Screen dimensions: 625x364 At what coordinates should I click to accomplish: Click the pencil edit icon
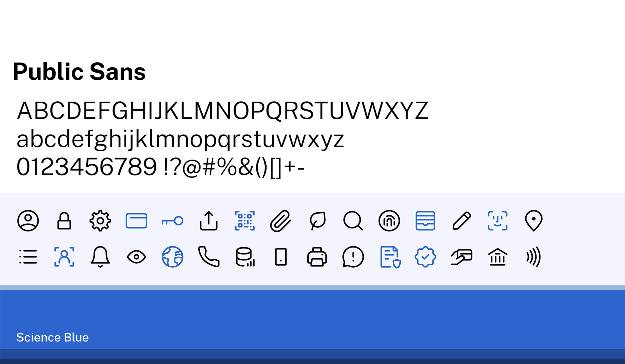[x=461, y=221]
